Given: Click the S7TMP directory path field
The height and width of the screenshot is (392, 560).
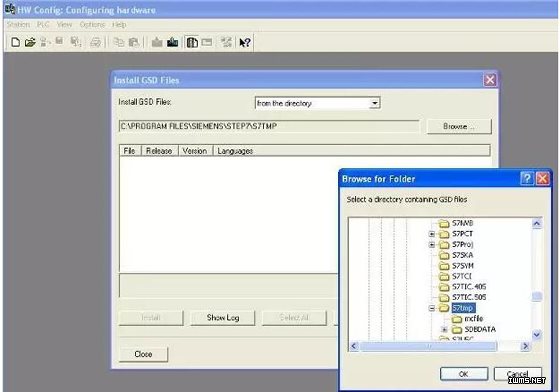Looking at the screenshot, I should point(269,126).
